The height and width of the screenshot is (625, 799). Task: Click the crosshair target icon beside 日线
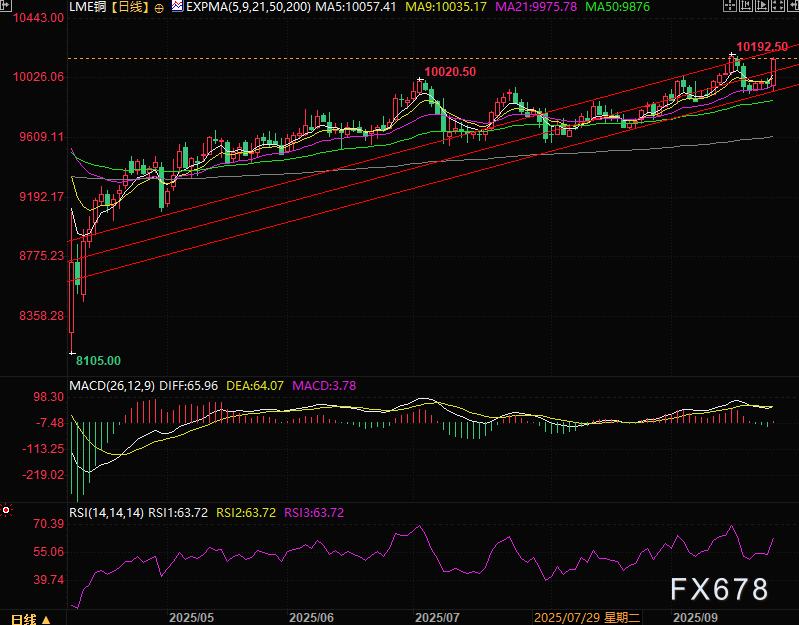pos(160,8)
